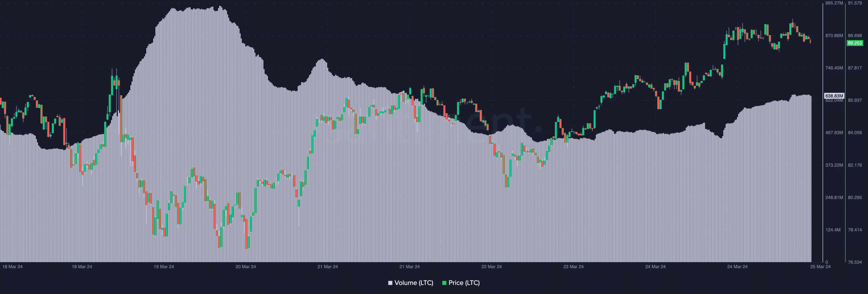Click the 870.86M volume axis label
868x294 pixels.
[x=834, y=36]
